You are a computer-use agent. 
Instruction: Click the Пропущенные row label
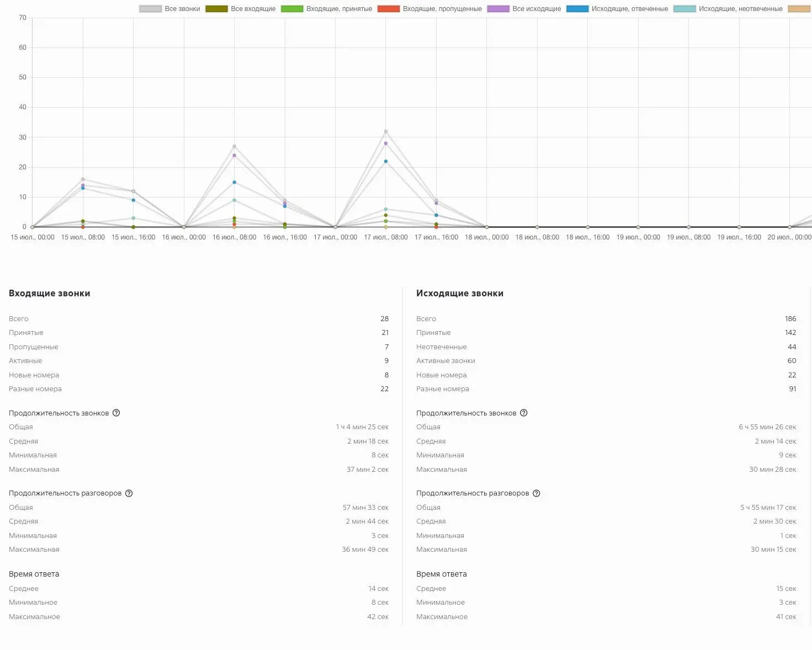33,347
